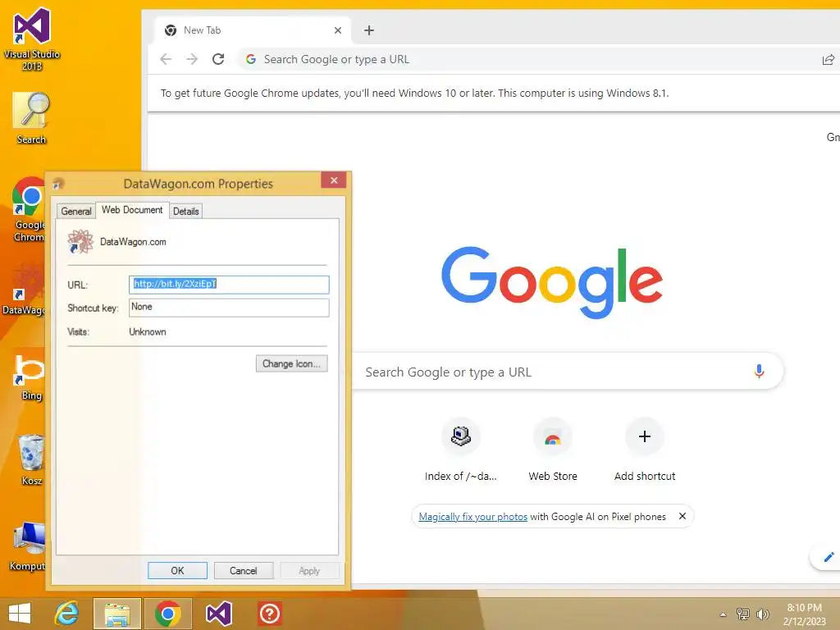This screenshot has width=840, height=630.
Task: Click the Shortcut key field
Action: click(x=229, y=308)
